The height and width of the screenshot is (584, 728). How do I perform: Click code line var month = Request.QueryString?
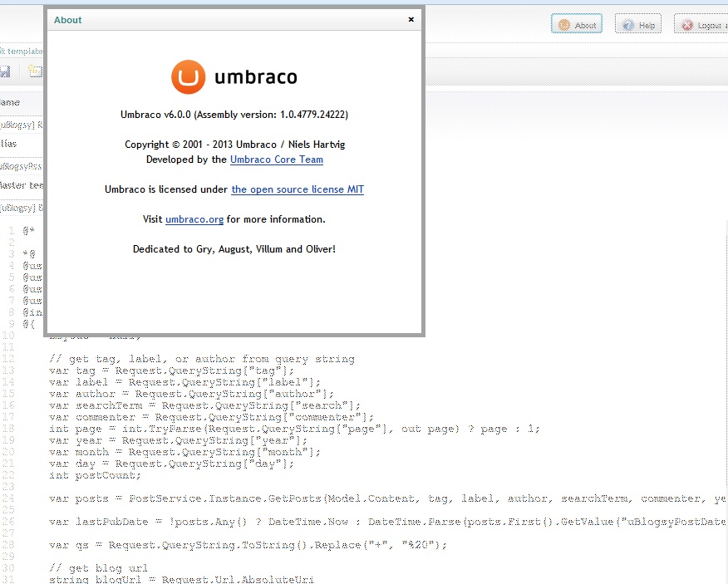184,452
